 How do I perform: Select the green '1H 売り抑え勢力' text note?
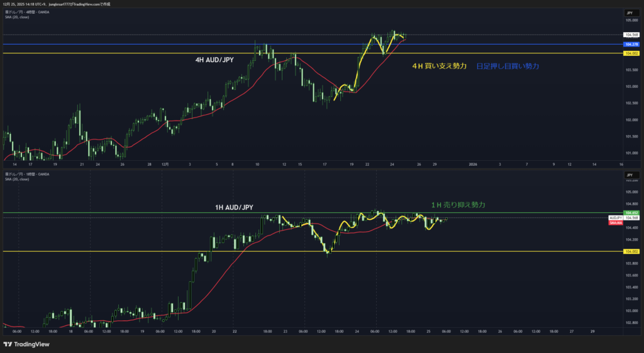(458, 205)
